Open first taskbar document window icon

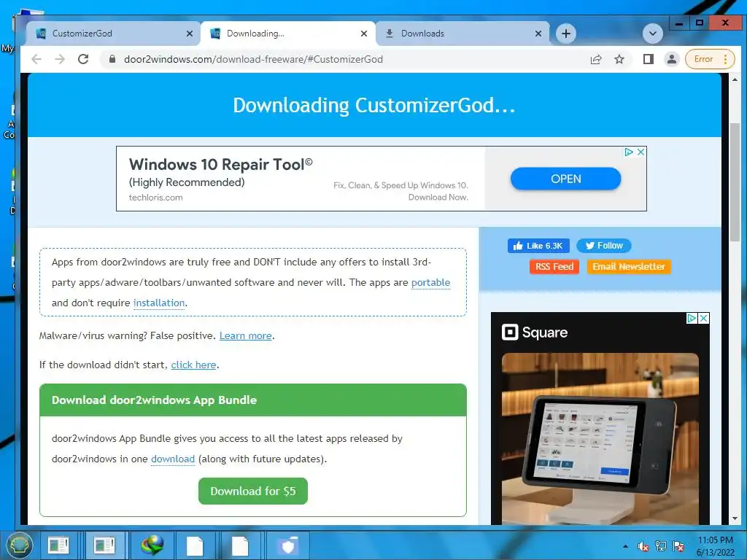point(58,545)
